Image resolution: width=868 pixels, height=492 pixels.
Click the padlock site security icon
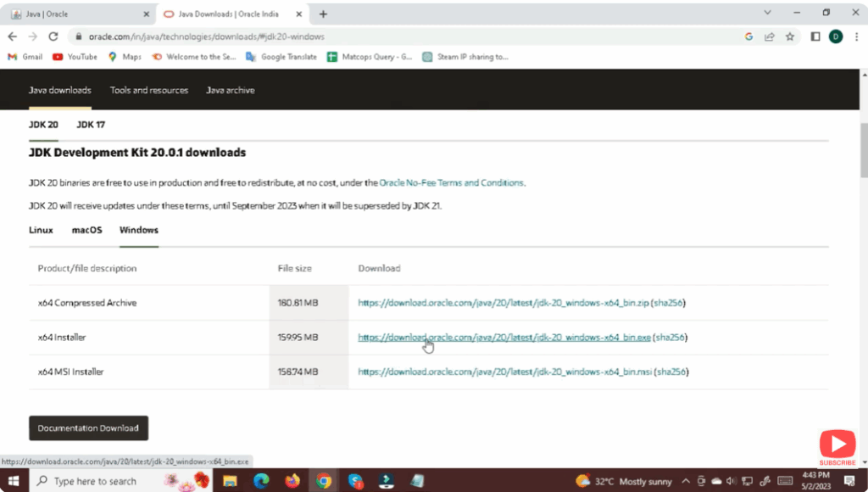[76, 36]
